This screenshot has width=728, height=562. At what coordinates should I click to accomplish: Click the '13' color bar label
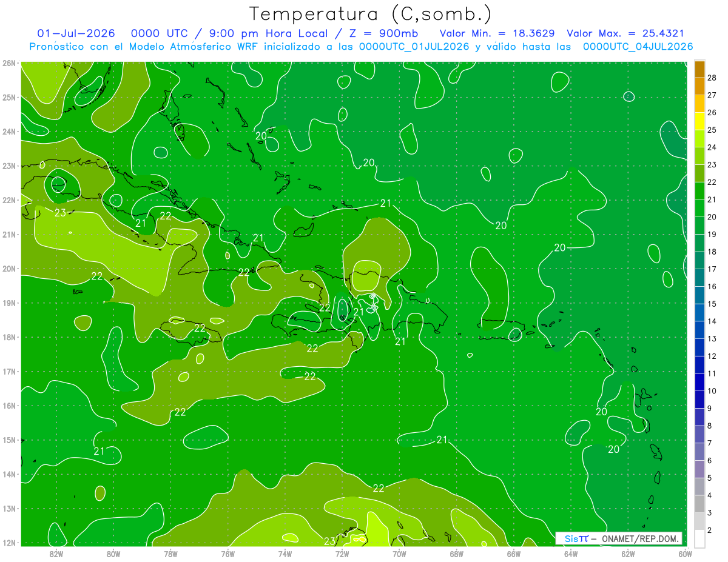click(x=712, y=338)
